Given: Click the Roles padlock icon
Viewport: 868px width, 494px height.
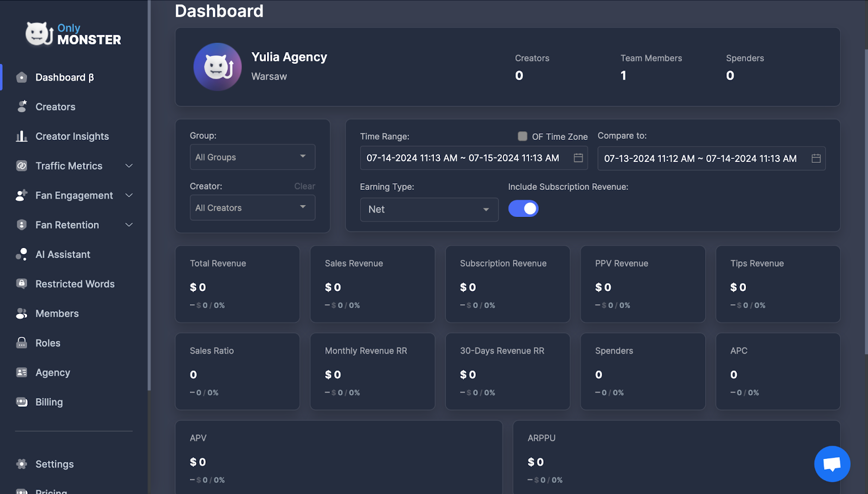Looking at the screenshot, I should coord(22,343).
